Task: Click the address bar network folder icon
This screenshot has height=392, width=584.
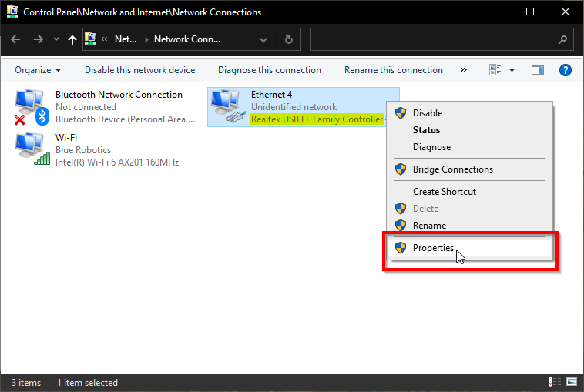Action: point(90,39)
